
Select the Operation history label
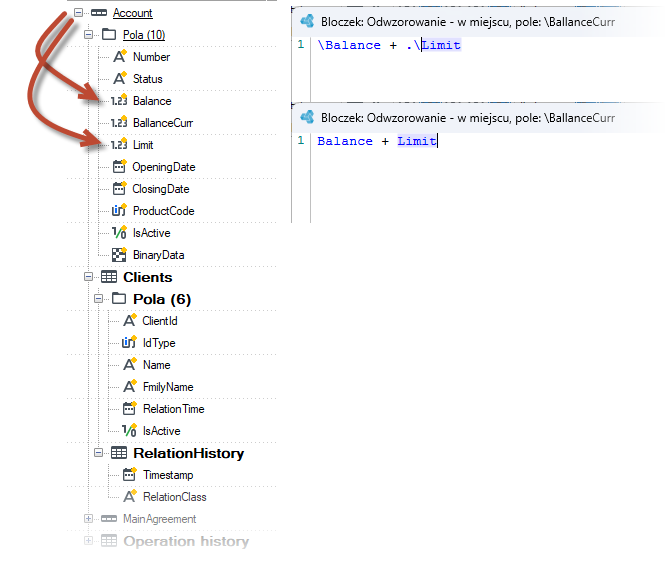[186, 541]
